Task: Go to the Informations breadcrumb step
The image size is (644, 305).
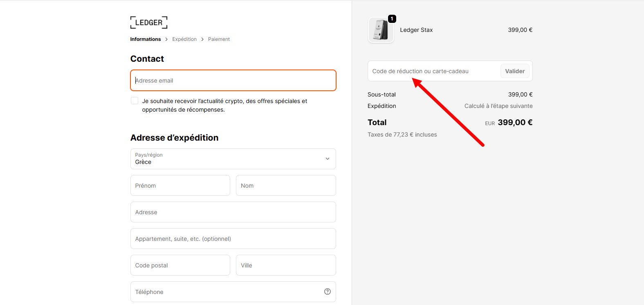Action: (x=146, y=39)
